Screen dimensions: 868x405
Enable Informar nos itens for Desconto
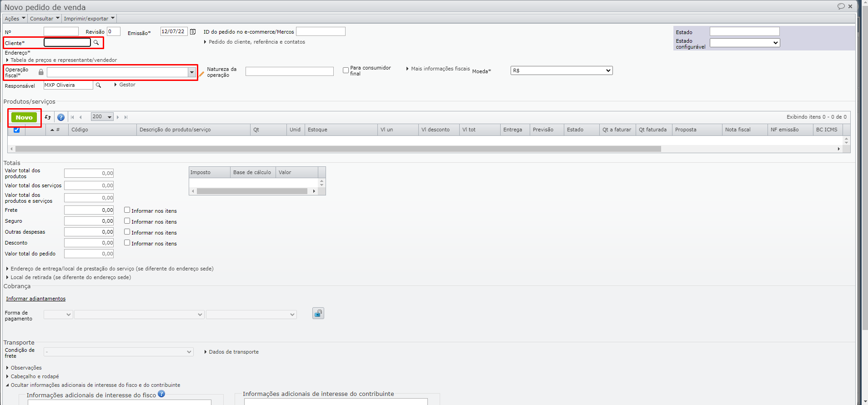pyautogui.click(x=127, y=243)
